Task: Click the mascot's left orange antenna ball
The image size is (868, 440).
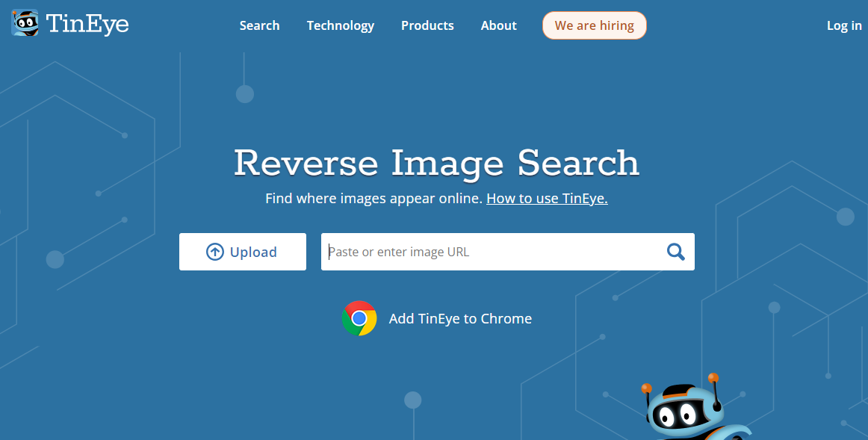Action: click(x=646, y=388)
